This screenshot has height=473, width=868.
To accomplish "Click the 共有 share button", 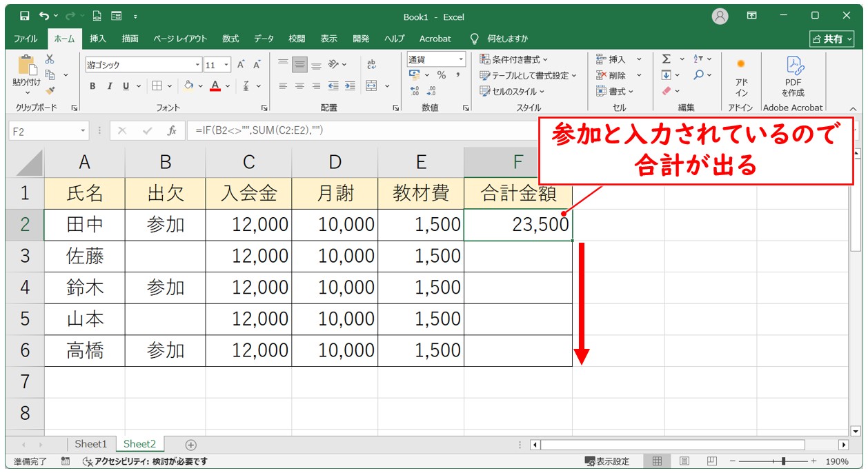I will [x=833, y=39].
